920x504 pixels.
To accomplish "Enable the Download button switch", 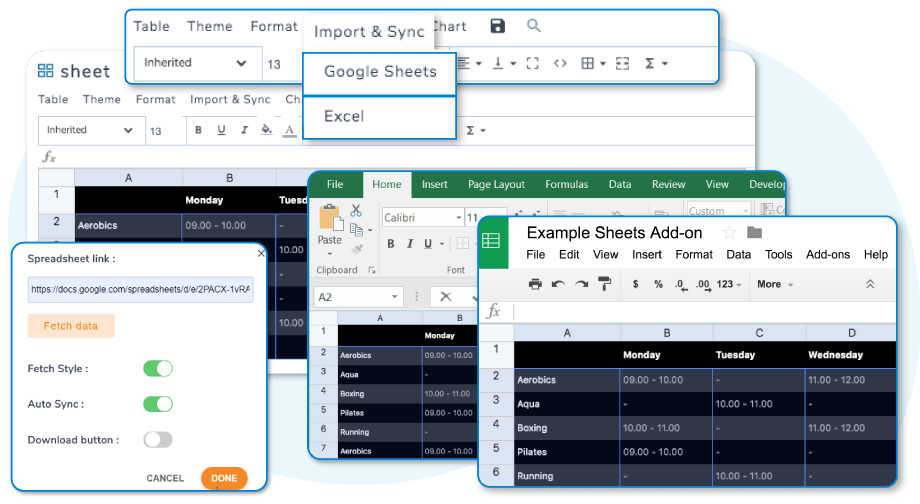I will point(158,440).
